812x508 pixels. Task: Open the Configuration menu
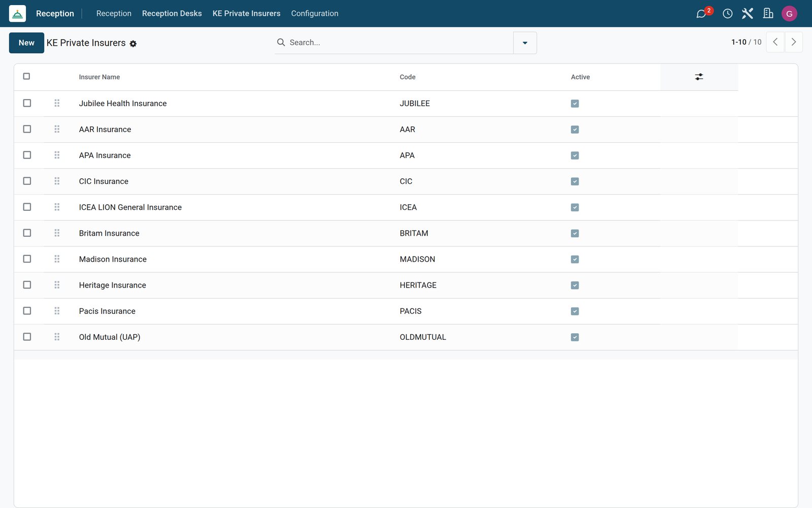[315, 14]
